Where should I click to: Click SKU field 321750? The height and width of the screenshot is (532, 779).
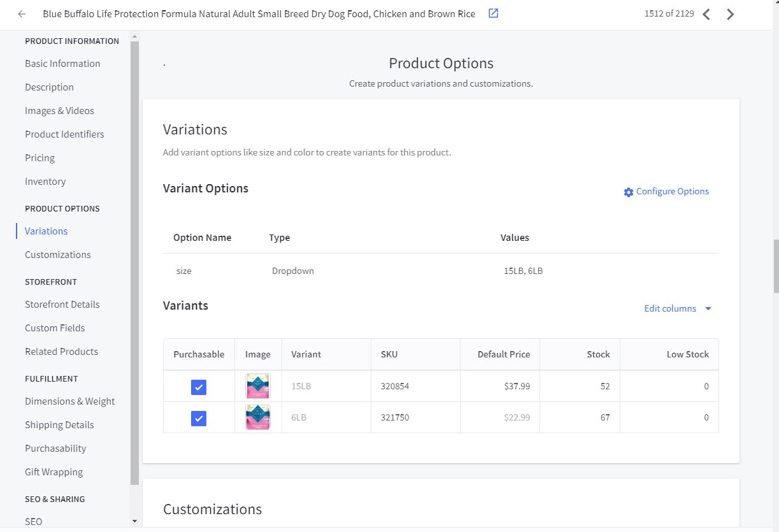click(x=415, y=417)
